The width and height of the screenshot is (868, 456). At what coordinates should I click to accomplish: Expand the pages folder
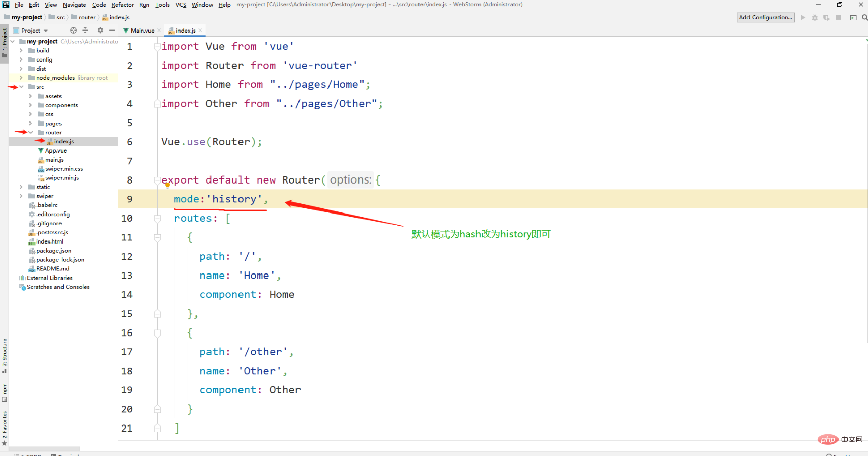[x=30, y=123]
